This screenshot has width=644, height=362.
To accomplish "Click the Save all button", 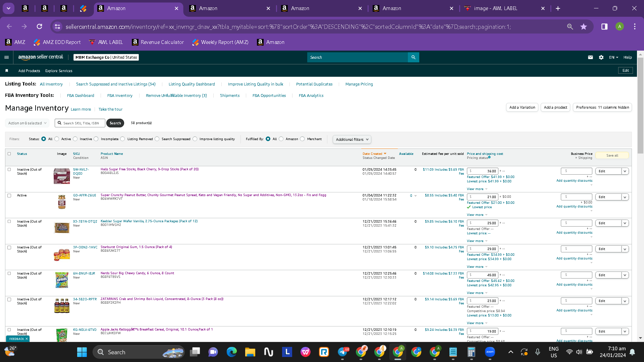I will tap(612, 156).
